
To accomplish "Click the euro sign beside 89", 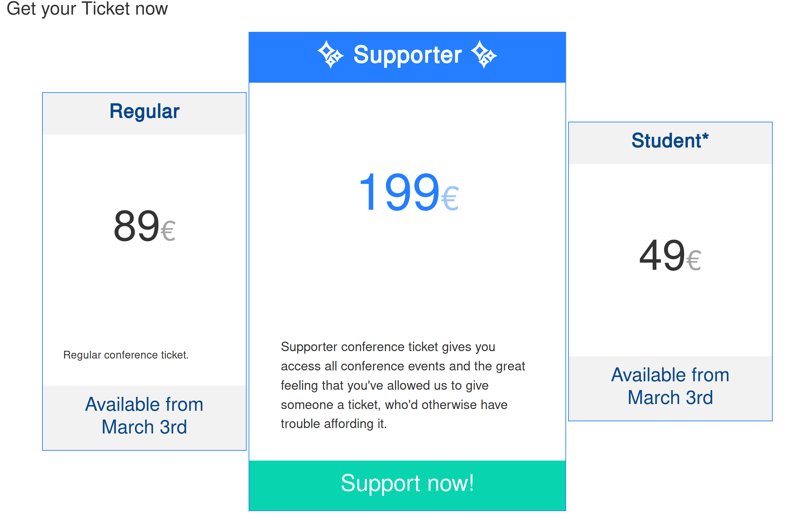I will pyautogui.click(x=168, y=231).
